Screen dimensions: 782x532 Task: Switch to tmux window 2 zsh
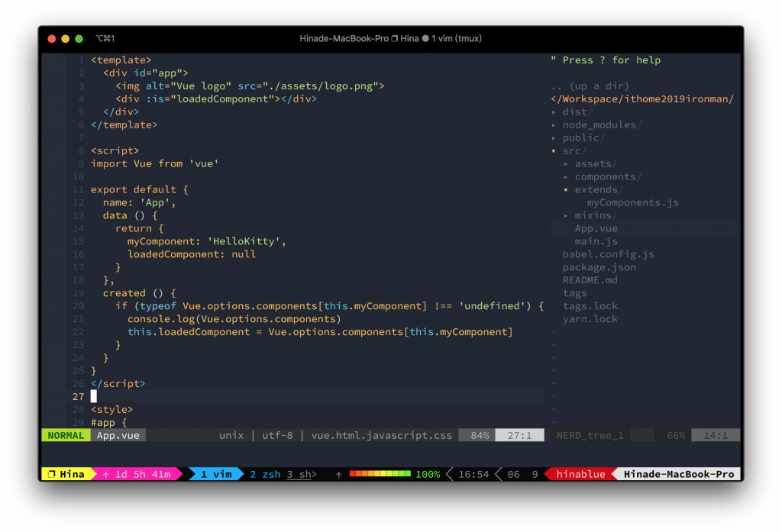click(265, 474)
